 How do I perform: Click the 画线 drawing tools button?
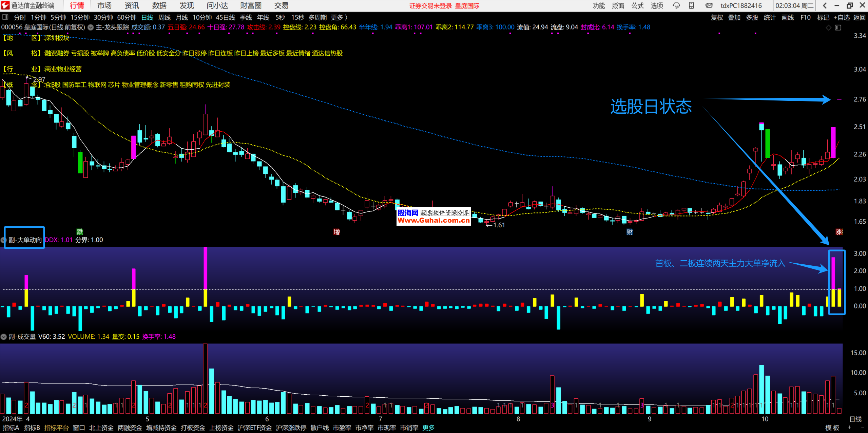[x=788, y=17]
